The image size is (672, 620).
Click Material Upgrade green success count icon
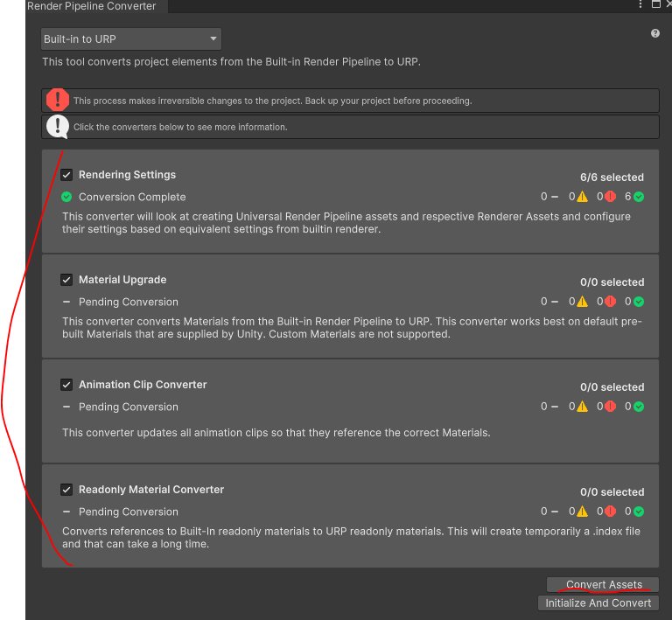click(639, 302)
